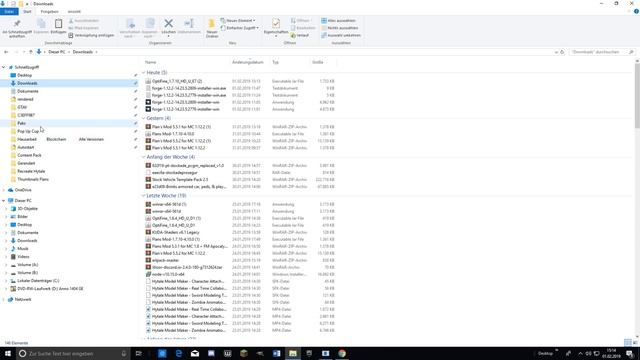Open the Einfacher Zugriff dropdown

pos(240,28)
